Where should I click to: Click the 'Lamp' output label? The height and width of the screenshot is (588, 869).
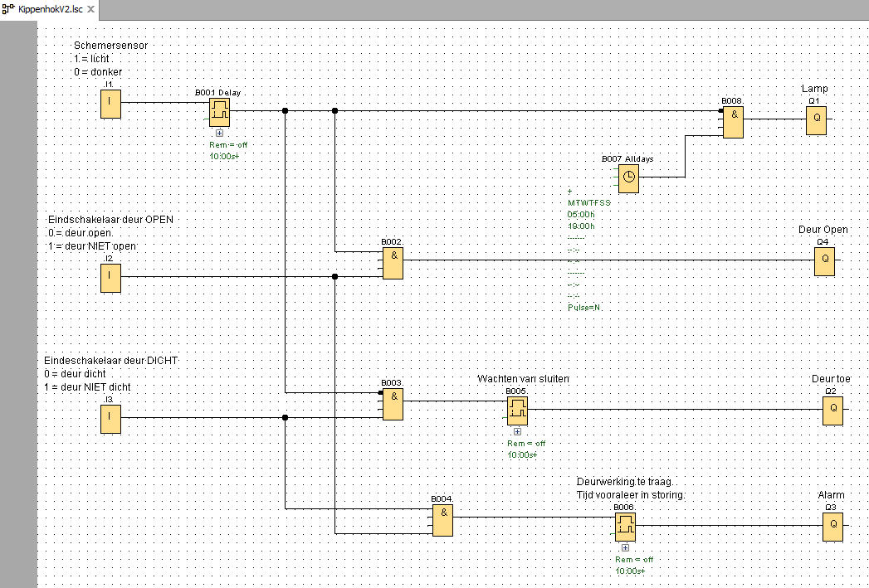coord(815,89)
